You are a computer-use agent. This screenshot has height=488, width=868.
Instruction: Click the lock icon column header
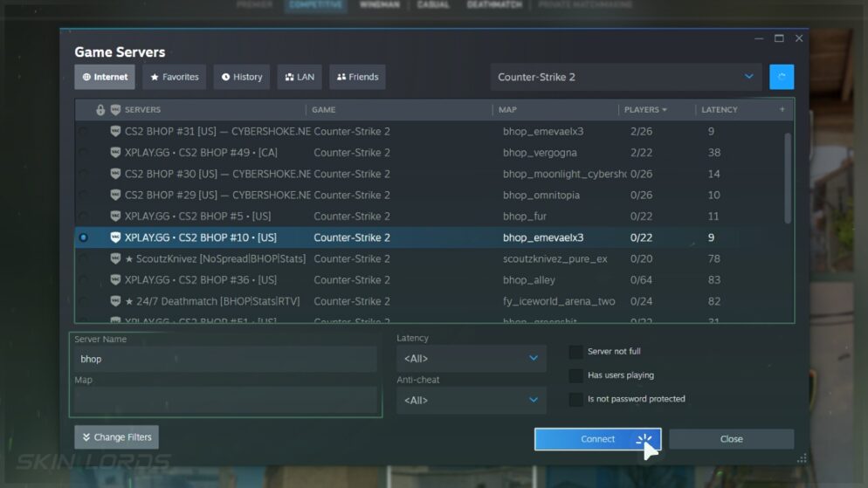click(100, 110)
